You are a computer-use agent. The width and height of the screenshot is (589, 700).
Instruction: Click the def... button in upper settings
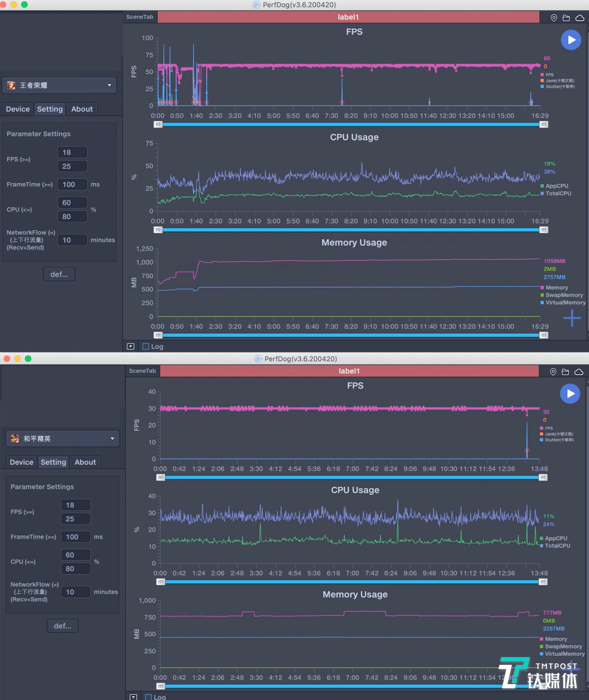[x=59, y=274]
